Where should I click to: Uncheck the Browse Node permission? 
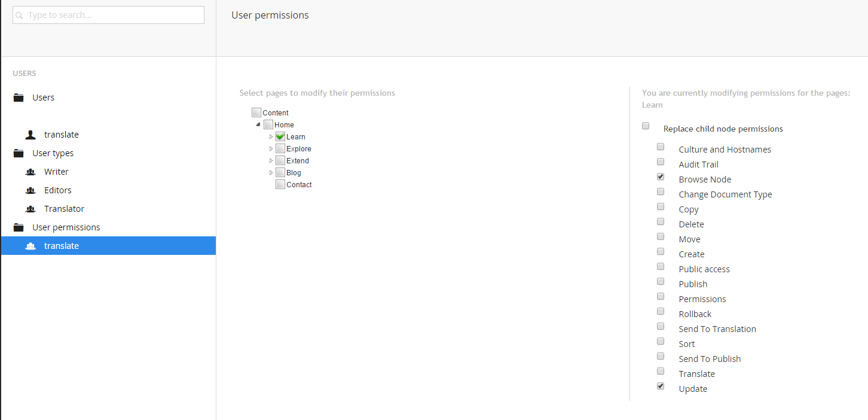tap(661, 176)
